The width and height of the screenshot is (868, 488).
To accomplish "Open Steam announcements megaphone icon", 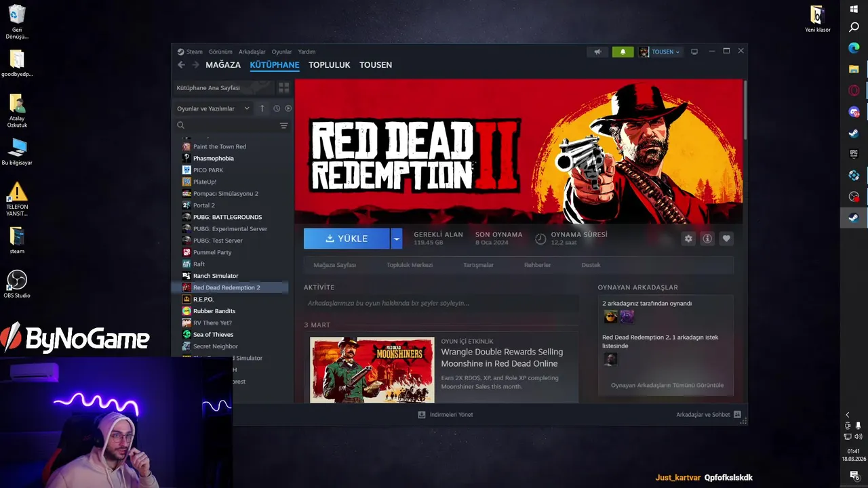I will [x=598, y=52].
